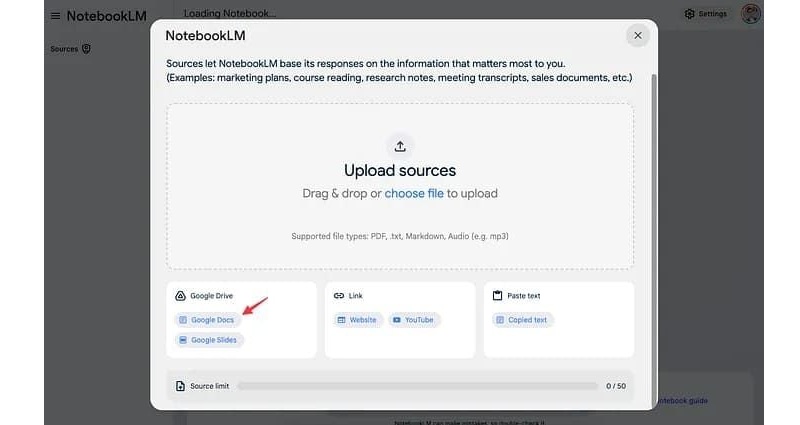Open Settings in the top bar
Viewport: 800px width, 425px height.
click(x=706, y=14)
